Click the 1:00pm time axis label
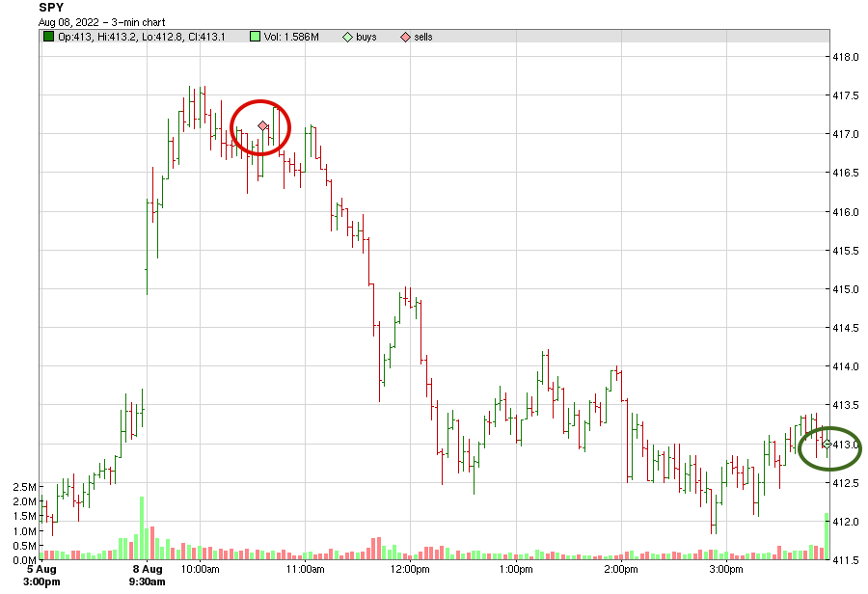This screenshot has height=594, width=868. [516, 569]
